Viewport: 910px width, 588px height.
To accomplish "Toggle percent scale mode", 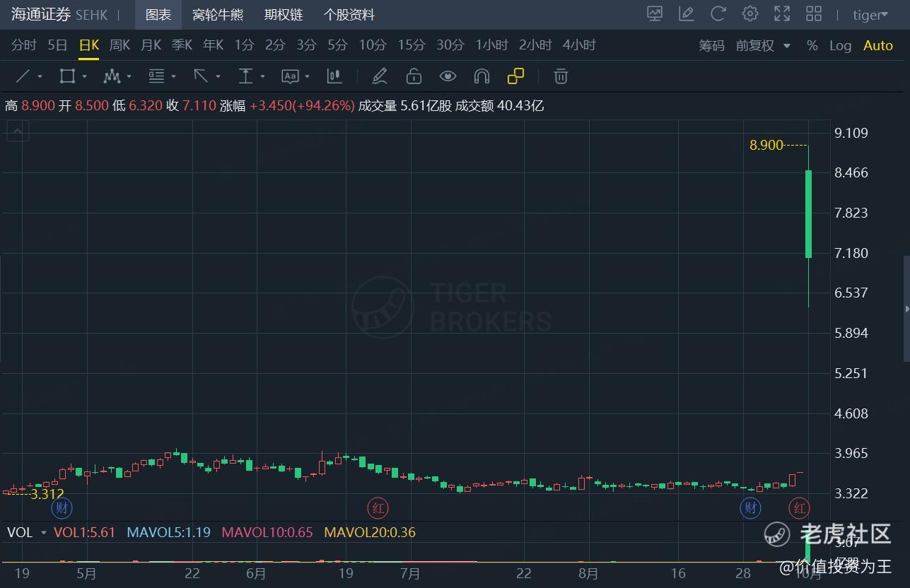I will (812, 45).
